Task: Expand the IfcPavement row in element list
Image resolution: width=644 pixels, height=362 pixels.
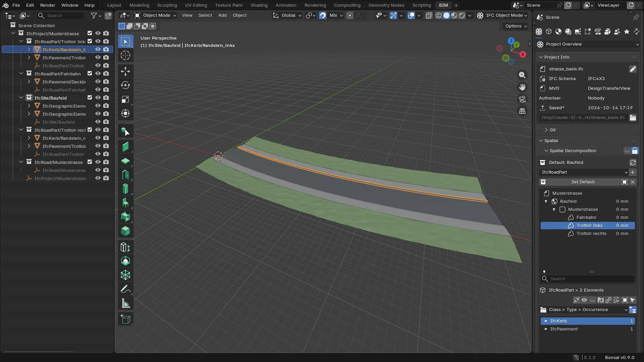Action: click(546, 329)
